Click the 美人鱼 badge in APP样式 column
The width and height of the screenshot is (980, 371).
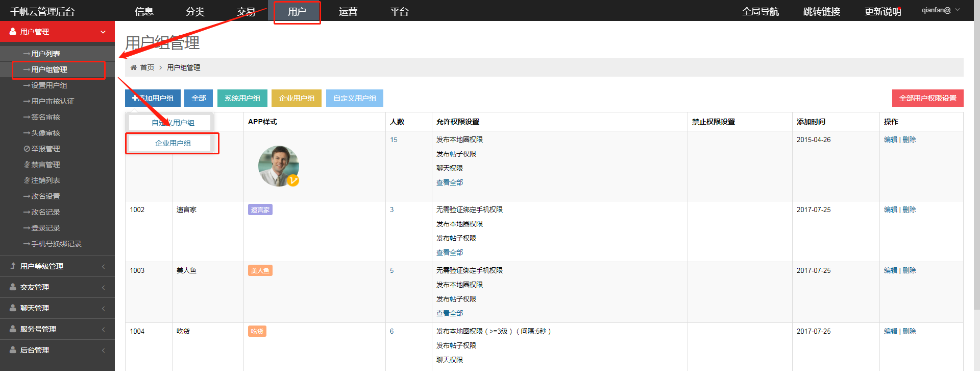click(260, 270)
